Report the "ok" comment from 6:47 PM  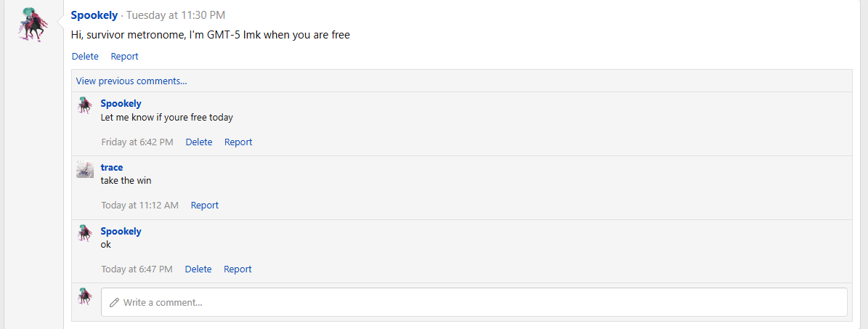pos(238,269)
